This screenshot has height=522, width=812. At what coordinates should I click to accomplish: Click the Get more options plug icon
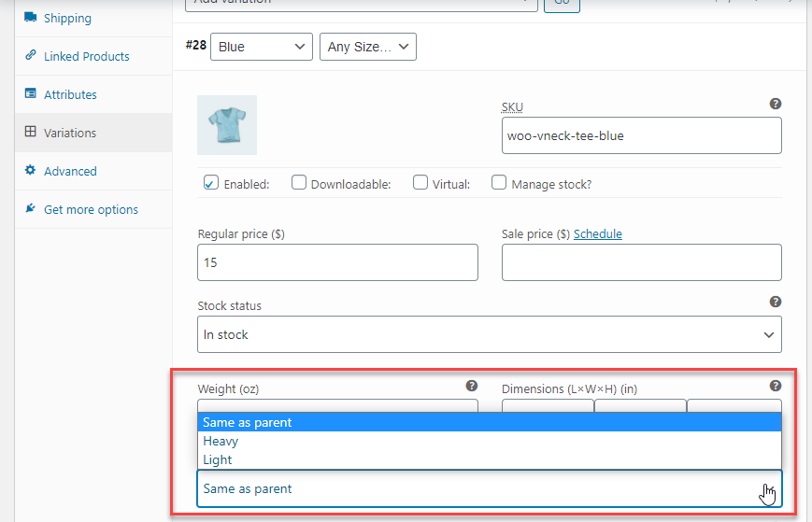coord(31,208)
